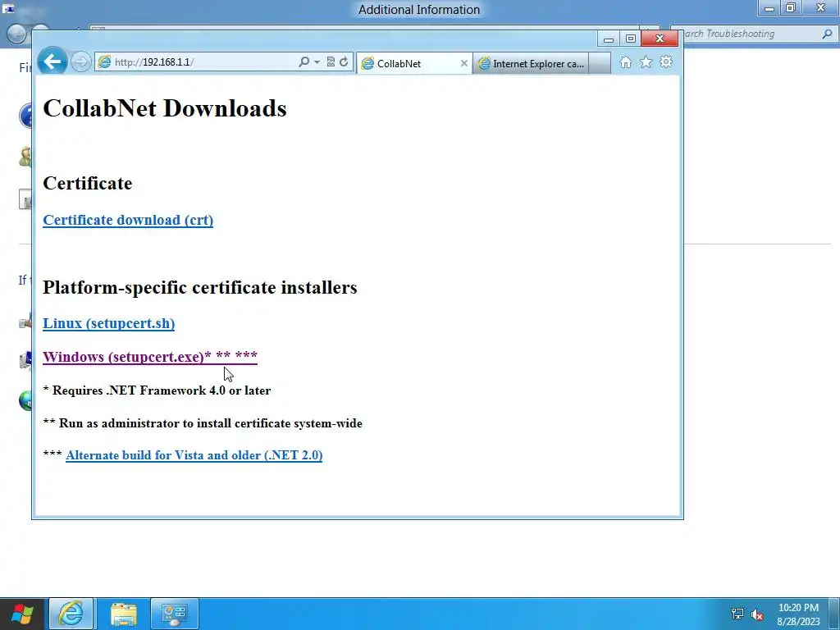840x630 pixels.
Task: Open Certificate download (crt) link
Action: (x=128, y=220)
